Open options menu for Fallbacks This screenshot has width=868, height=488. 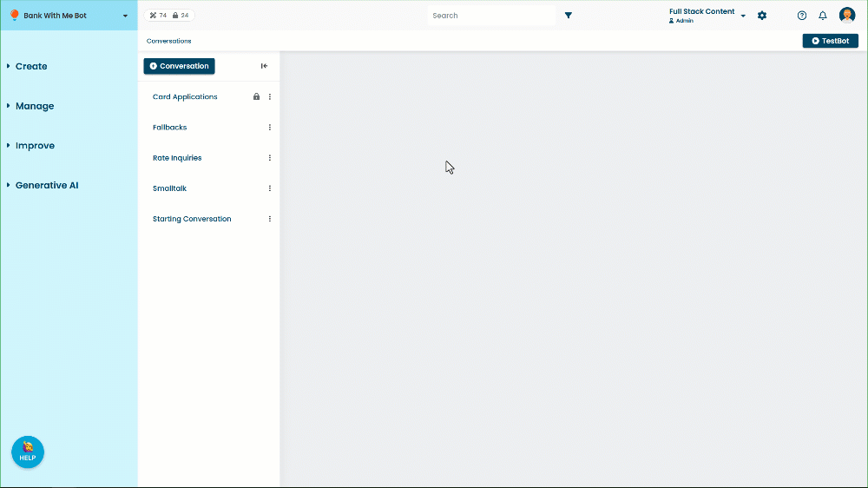[x=270, y=128]
